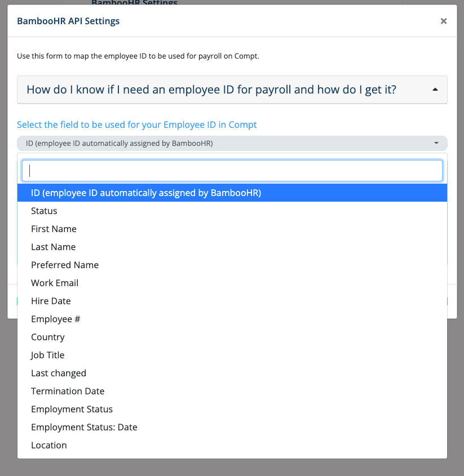Choose Country from the field options

click(x=47, y=337)
